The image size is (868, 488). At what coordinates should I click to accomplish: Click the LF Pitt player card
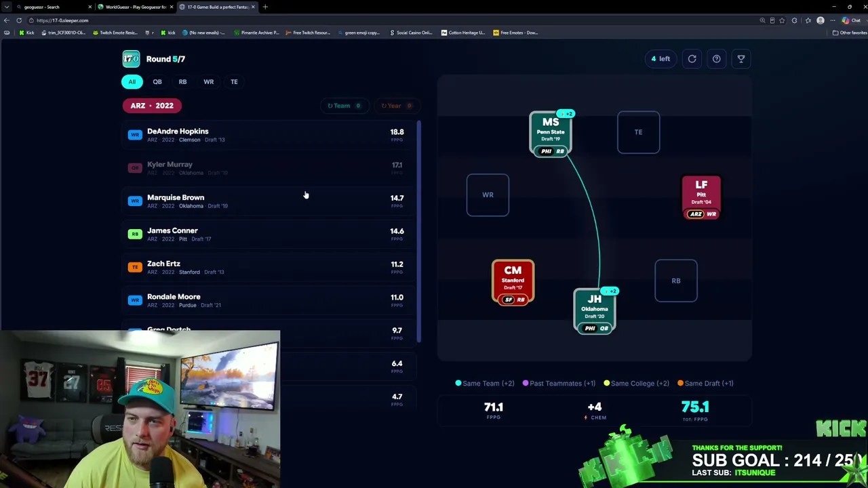tap(702, 197)
